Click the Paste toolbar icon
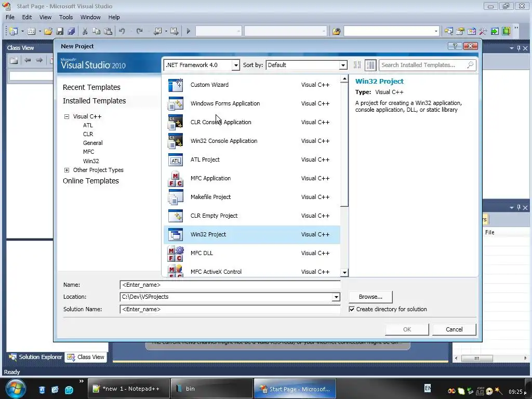 (108, 31)
